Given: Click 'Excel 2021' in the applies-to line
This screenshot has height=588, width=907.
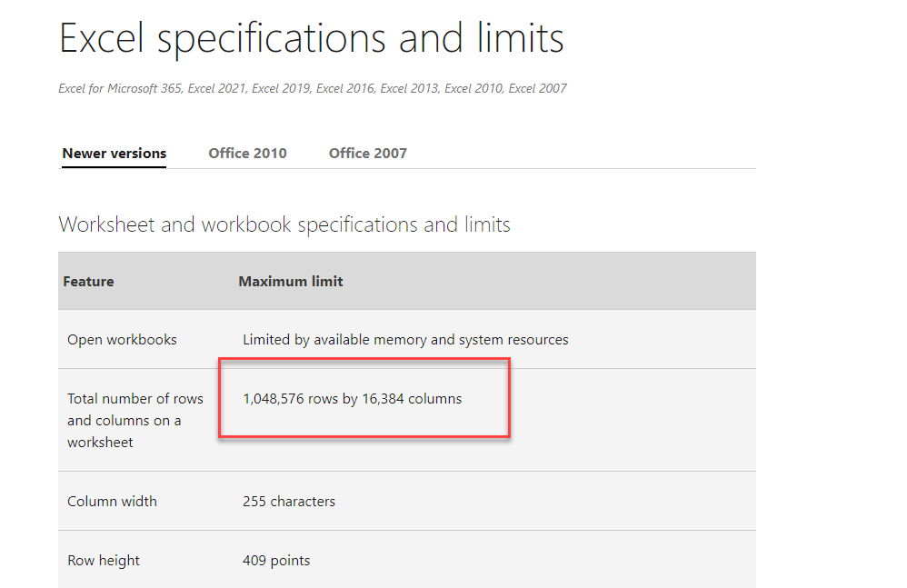Looking at the screenshot, I should click(x=216, y=88).
